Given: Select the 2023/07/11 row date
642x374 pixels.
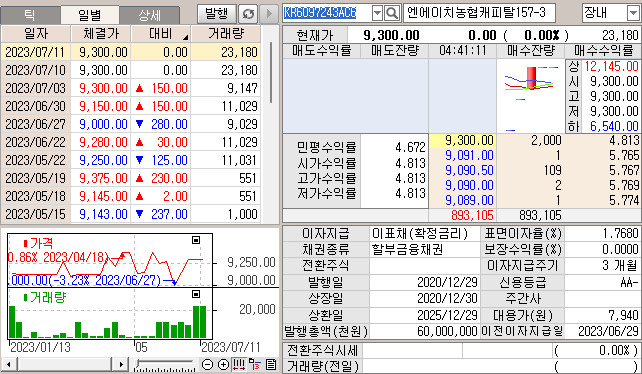Looking at the screenshot, I should 35,52.
